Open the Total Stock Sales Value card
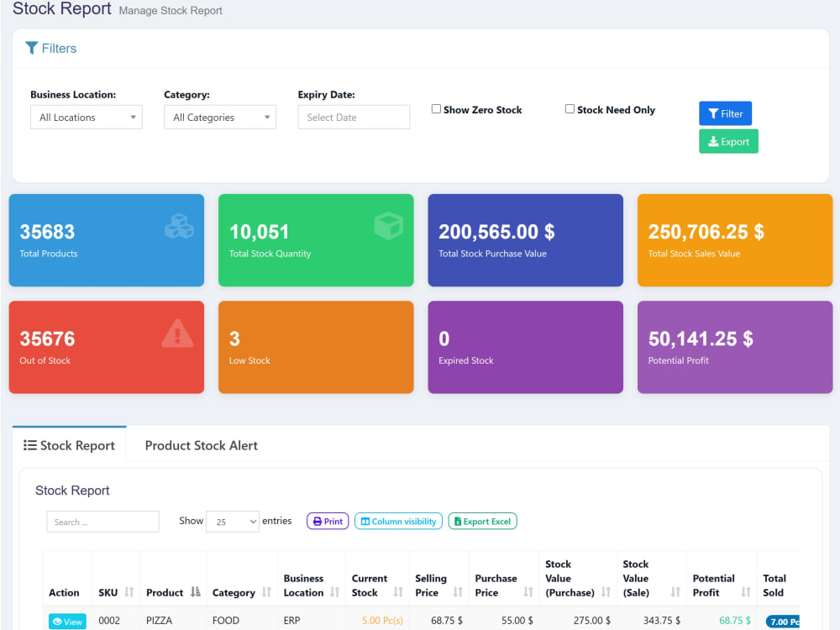 pyautogui.click(x=735, y=240)
